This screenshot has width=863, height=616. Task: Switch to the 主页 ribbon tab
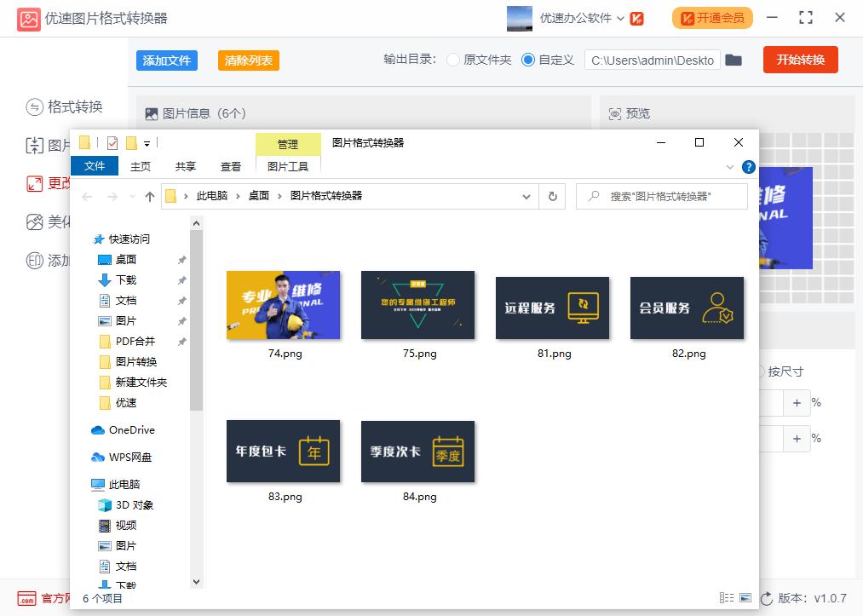tap(140, 166)
